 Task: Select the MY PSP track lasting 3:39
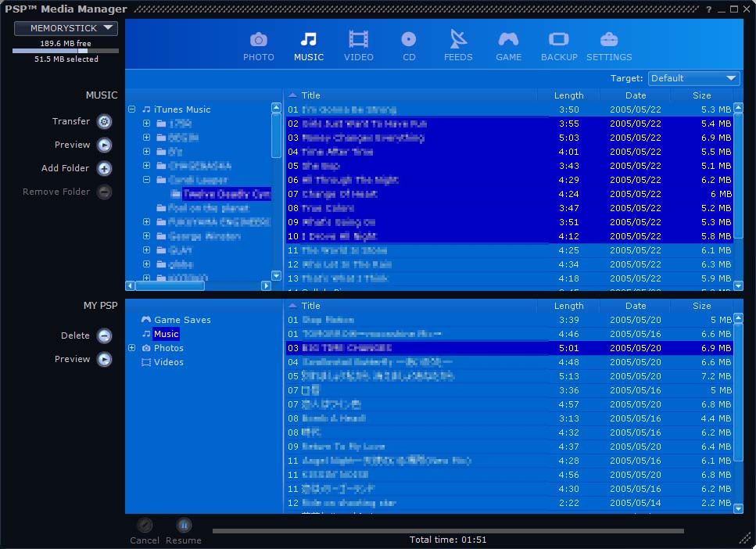[x=509, y=320]
